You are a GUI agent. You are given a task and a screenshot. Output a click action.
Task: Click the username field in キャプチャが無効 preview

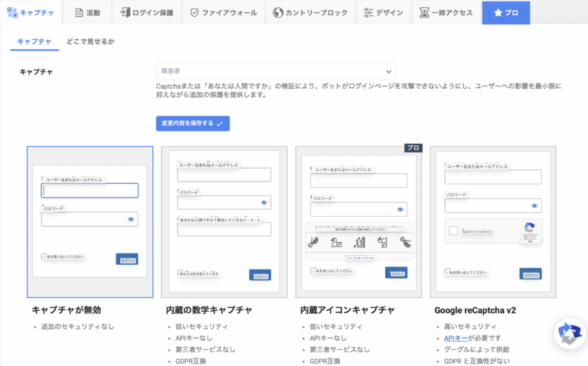(x=90, y=191)
